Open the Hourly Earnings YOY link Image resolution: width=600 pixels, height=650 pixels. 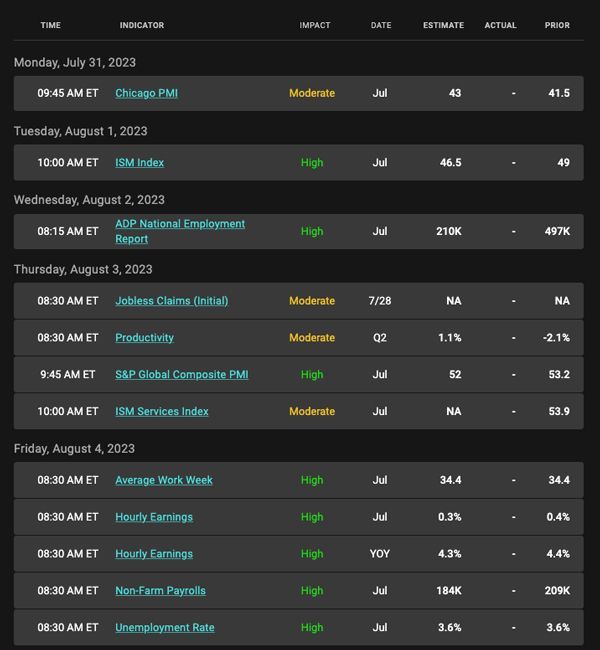point(154,554)
